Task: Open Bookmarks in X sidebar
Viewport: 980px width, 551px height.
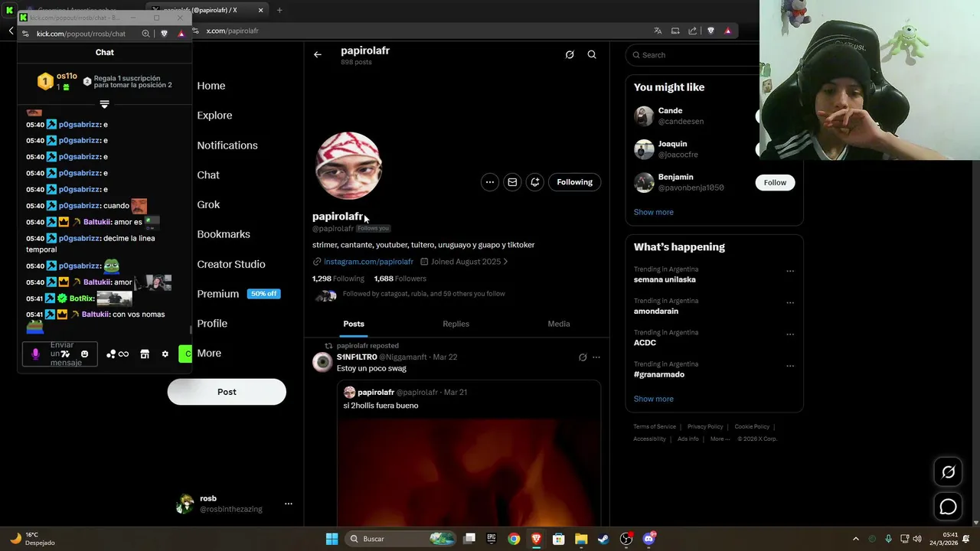Action: tap(224, 234)
